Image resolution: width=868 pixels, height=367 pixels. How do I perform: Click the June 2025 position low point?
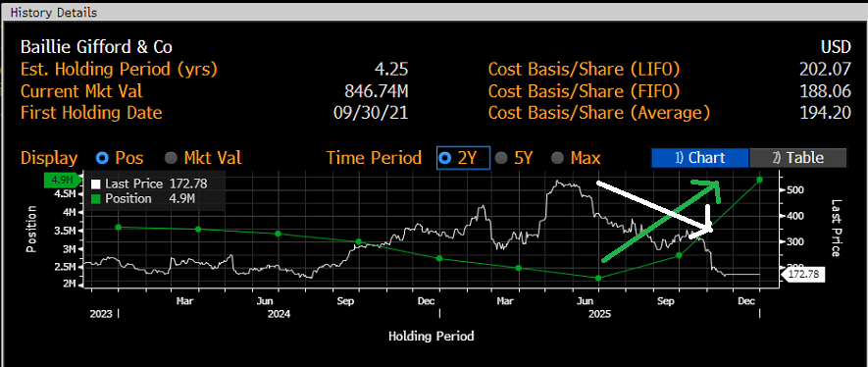tap(598, 278)
